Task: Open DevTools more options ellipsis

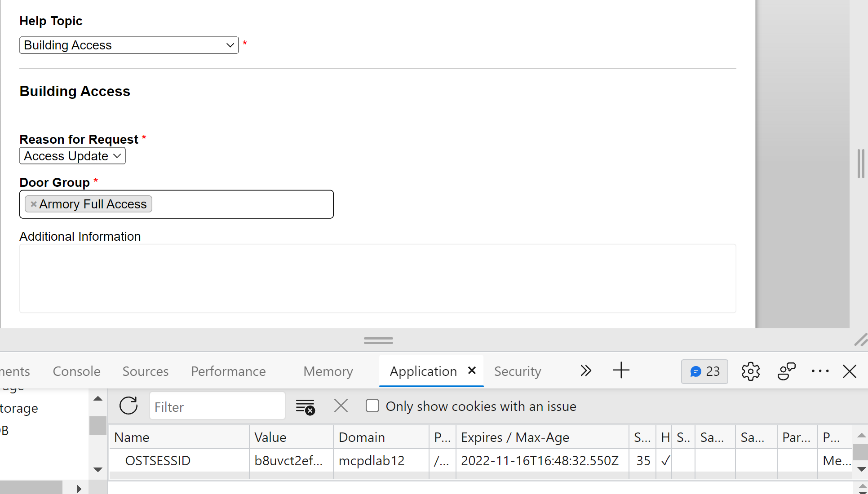Action: 820,371
